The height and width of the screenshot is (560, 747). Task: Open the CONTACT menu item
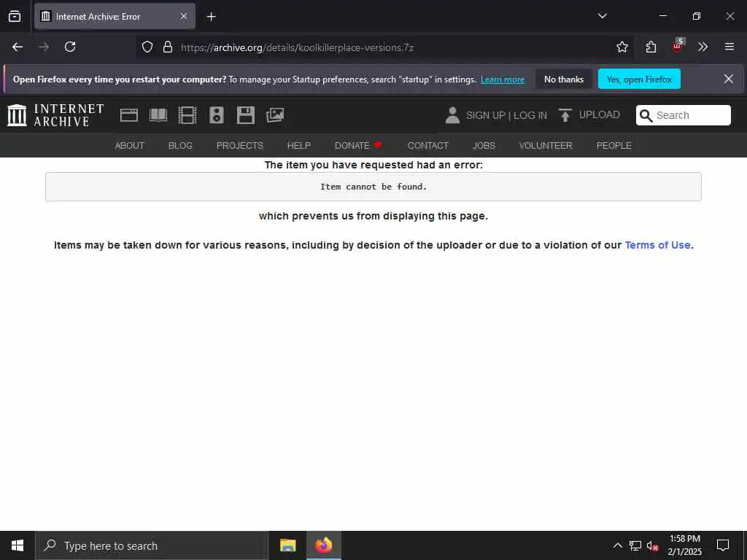(x=427, y=146)
